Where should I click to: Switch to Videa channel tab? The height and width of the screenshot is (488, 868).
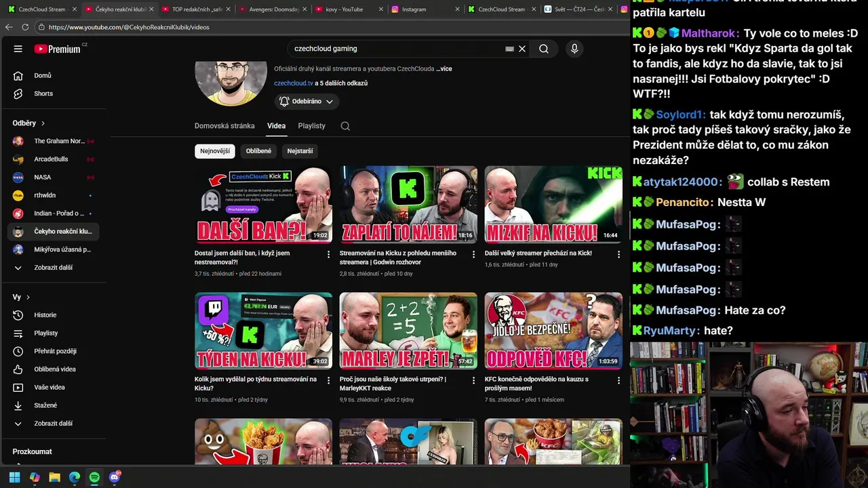point(277,126)
